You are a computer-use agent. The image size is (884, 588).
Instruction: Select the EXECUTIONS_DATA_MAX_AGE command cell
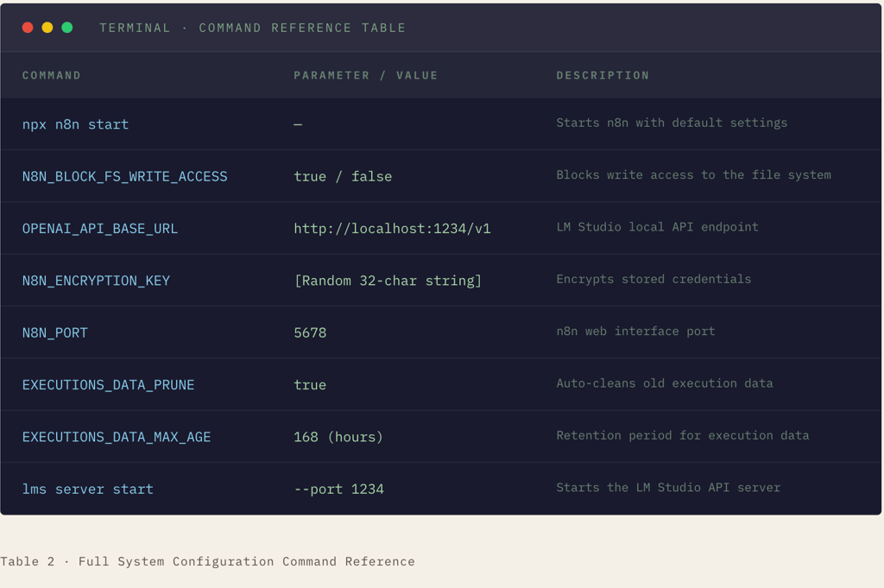point(117,437)
